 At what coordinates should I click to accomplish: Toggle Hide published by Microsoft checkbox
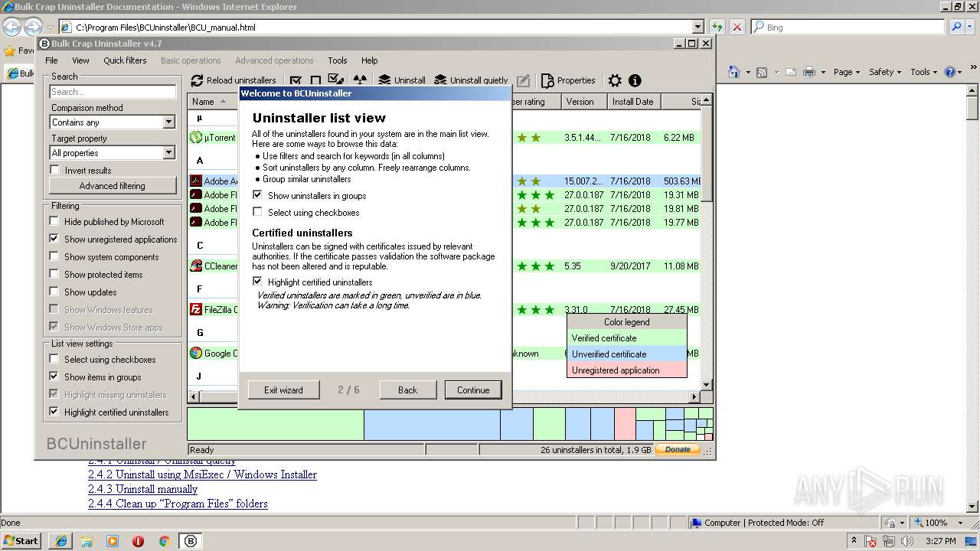[x=54, y=221]
